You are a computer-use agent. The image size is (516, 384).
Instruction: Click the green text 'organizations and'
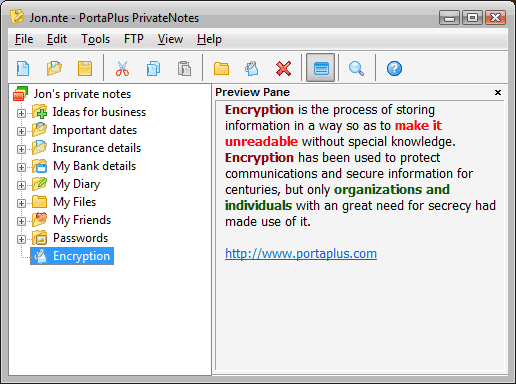pos(392,190)
